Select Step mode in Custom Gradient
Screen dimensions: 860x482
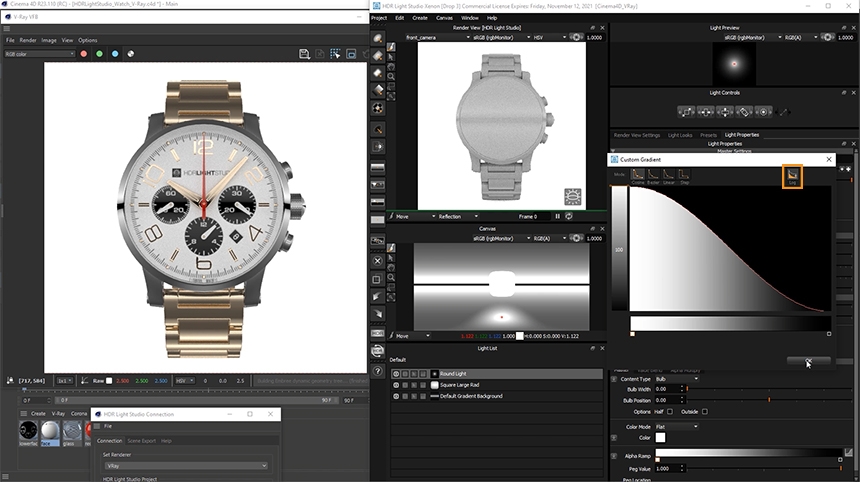point(683,176)
